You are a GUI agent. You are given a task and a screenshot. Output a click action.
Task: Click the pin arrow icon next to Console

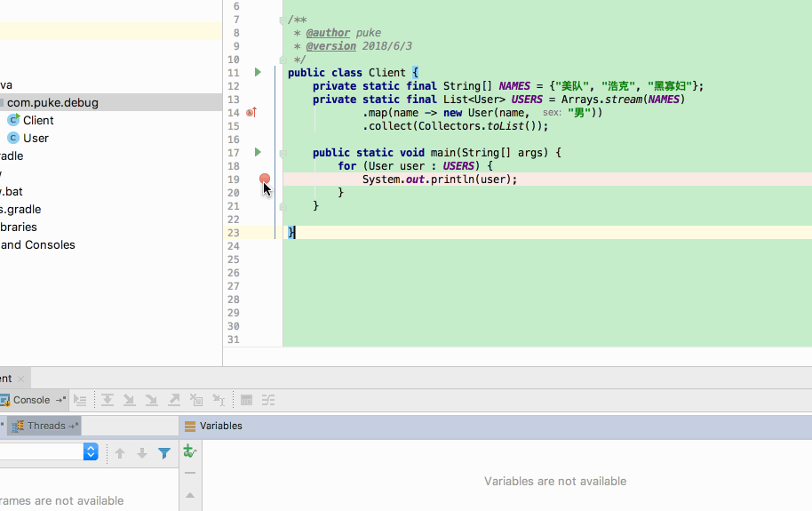tap(60, 400)
